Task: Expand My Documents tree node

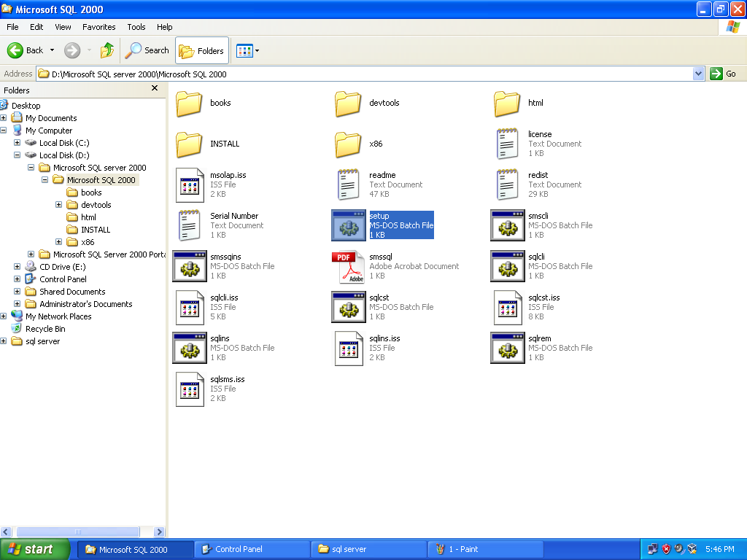Action: 4,117
